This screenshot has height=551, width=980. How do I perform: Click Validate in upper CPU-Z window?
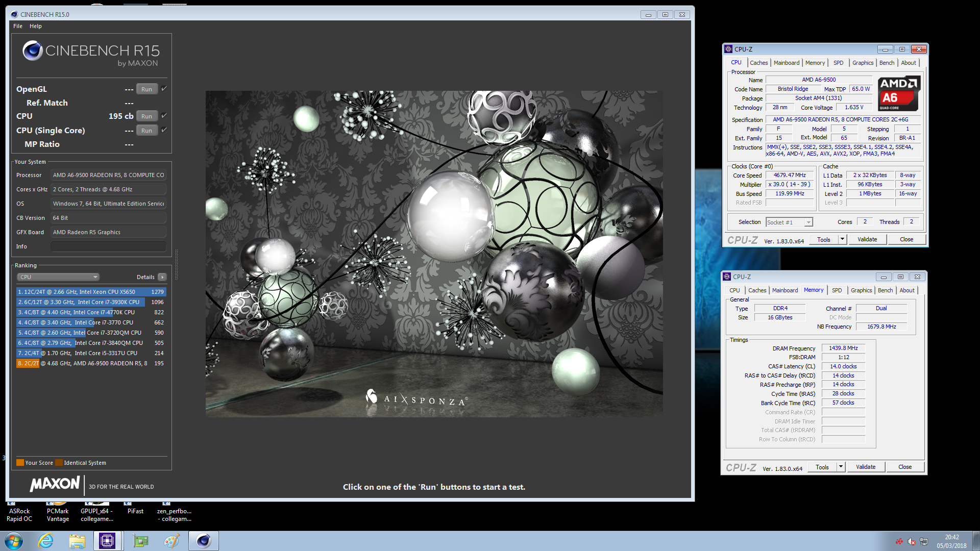867,239
